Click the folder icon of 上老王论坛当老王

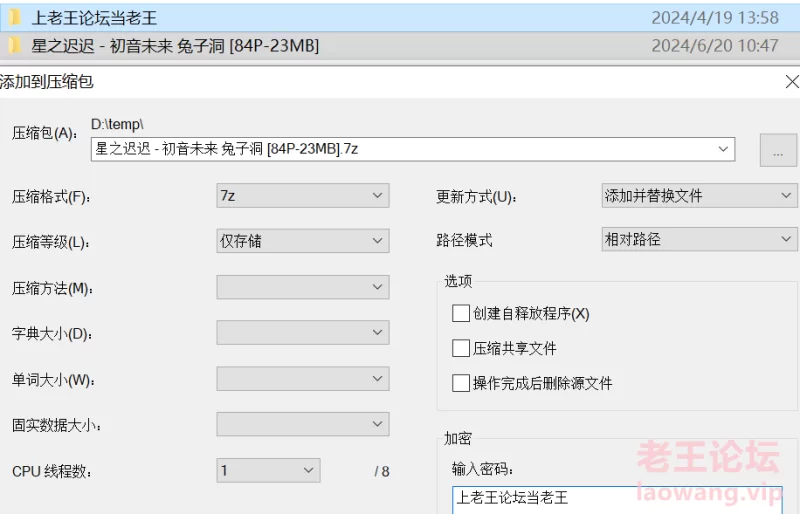(15, 18)
